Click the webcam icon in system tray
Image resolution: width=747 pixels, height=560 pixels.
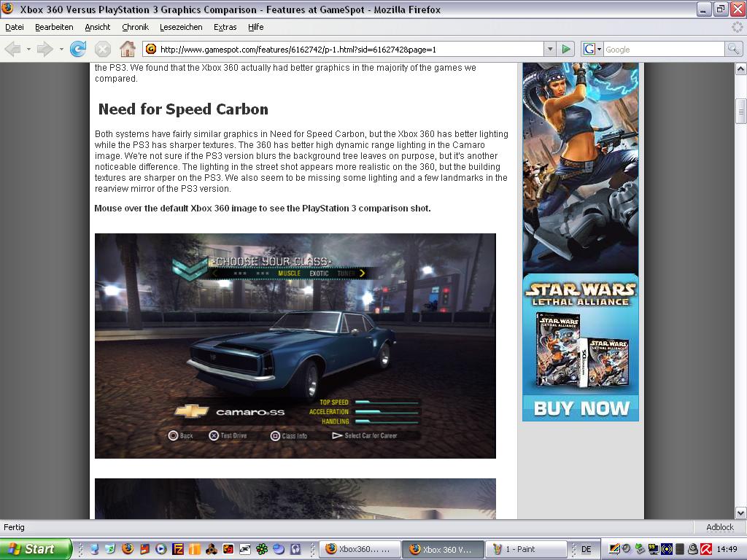pos(693,549)
